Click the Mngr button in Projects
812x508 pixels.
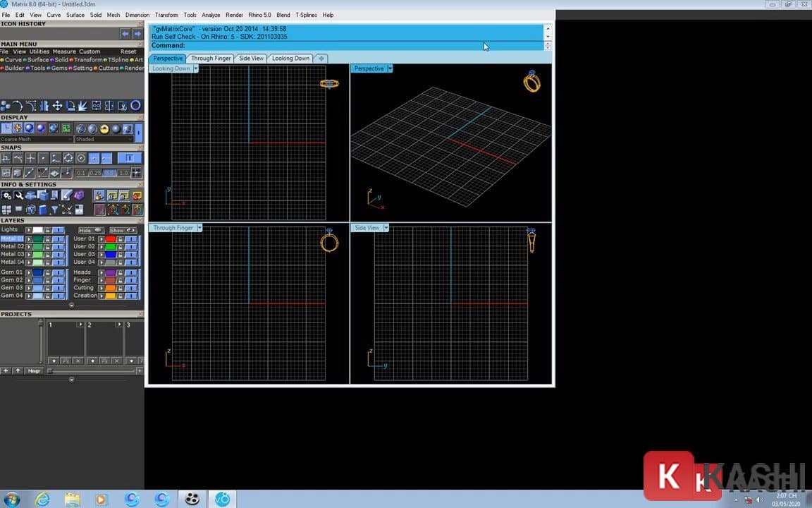coord(34,371)
